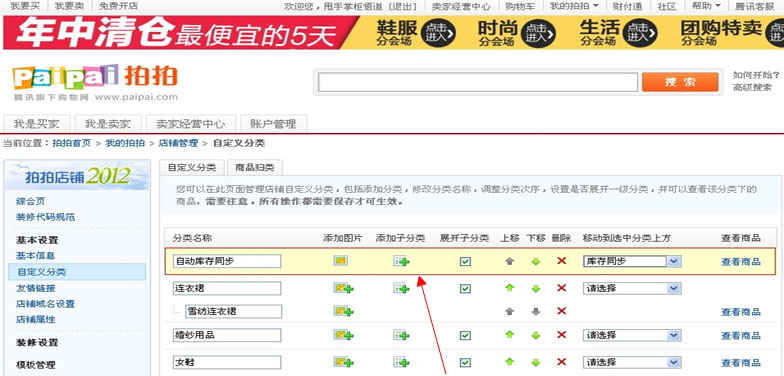Switch to the 商品归类 tab
Viewport: 784px width, 376px height.
pos(254,168)
